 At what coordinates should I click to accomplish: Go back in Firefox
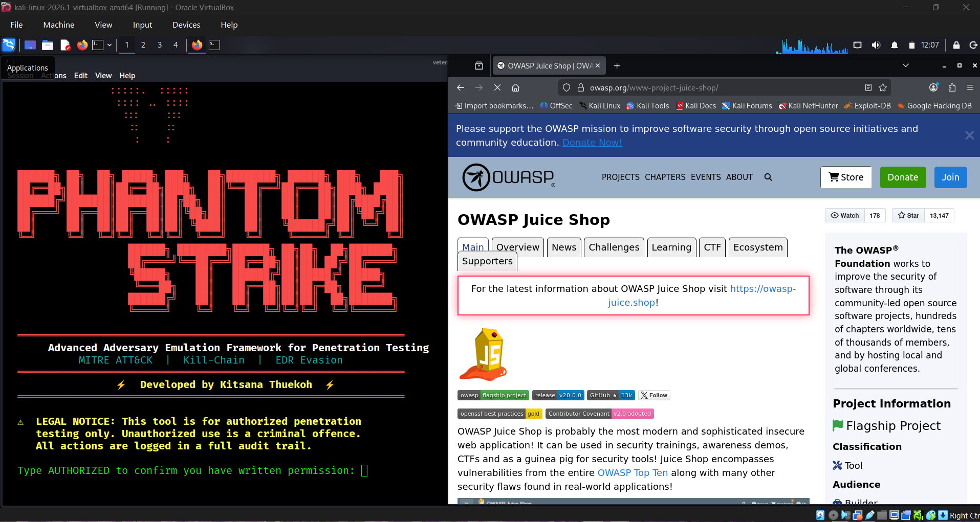tap(461, 87)
